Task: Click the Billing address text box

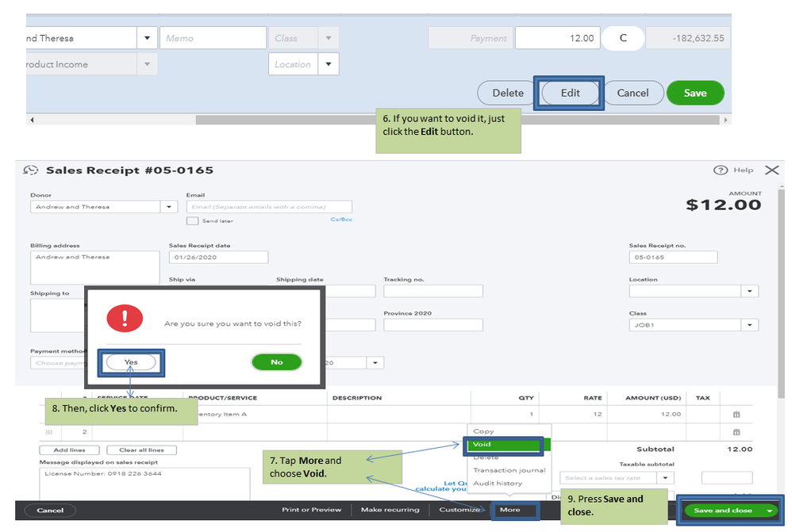Action: click(x=95, y=267)
